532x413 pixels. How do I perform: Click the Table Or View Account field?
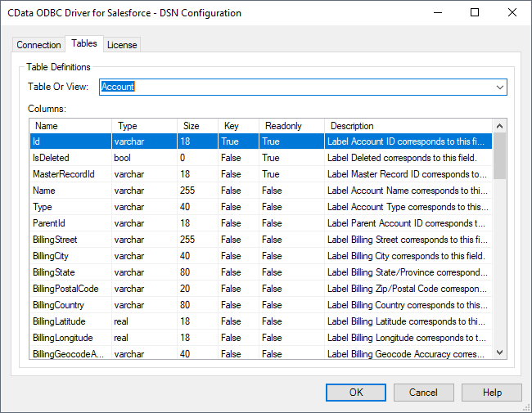click(295, 87)
